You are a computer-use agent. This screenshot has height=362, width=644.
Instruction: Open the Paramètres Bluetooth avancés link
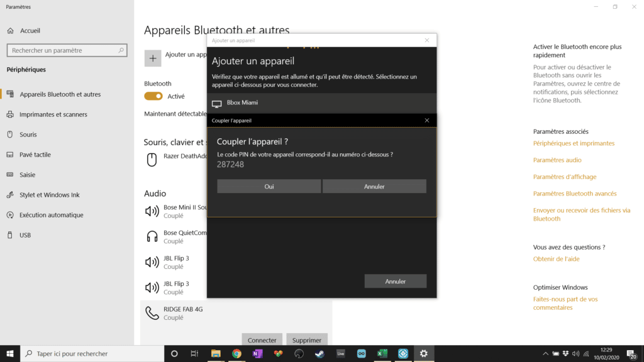click(x=575, y=194)
